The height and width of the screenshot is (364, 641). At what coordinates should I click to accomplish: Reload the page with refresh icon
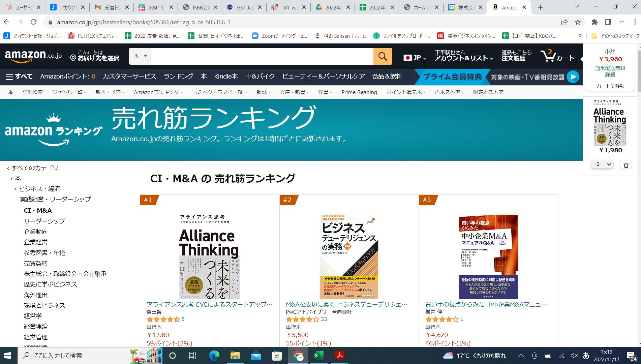pos(33,22)
